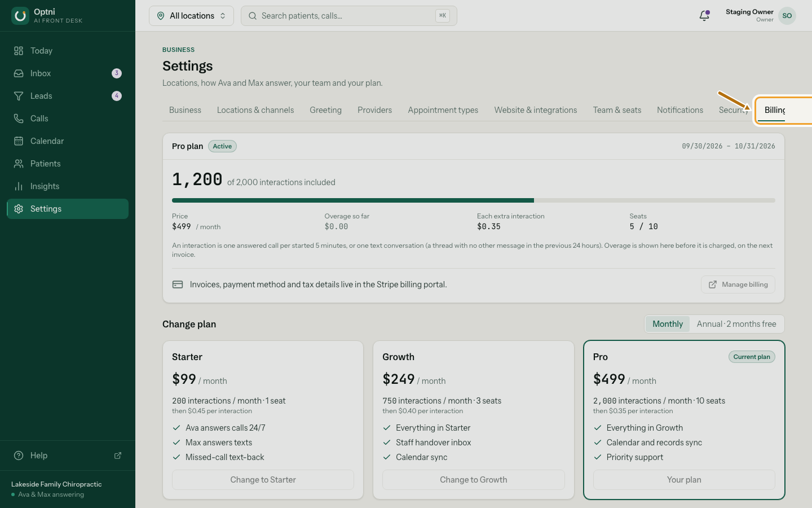
Task: Switch to Team & seats tab
Action: [617, 110]
